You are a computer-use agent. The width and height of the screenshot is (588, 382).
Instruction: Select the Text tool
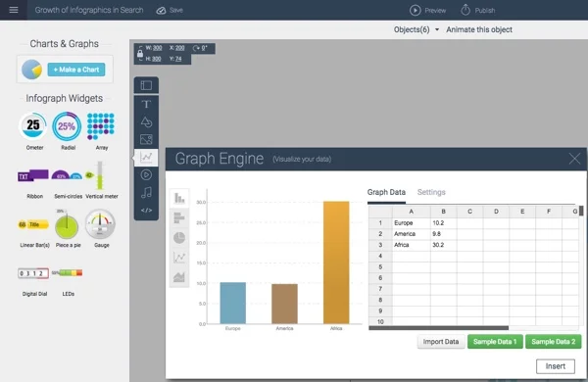click(x=146, y=104)
